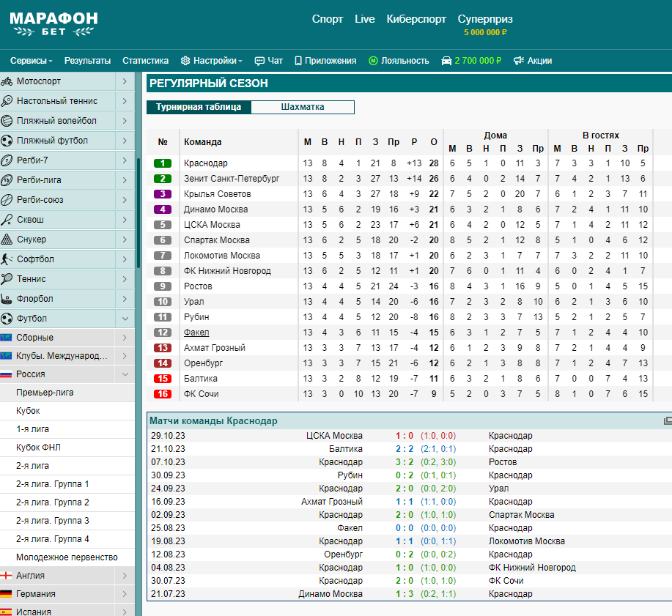Image resolution: width=672 pixels, height=616 pixels.
Task: Expand the Настольный теннис chevron
Action: pos(125,101)
